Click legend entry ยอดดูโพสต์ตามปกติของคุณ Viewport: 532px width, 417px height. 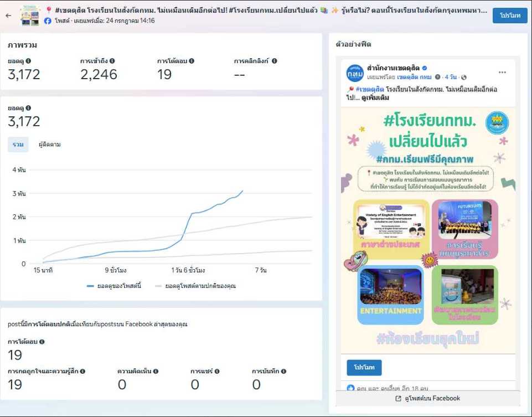click(x=195, y=286)
